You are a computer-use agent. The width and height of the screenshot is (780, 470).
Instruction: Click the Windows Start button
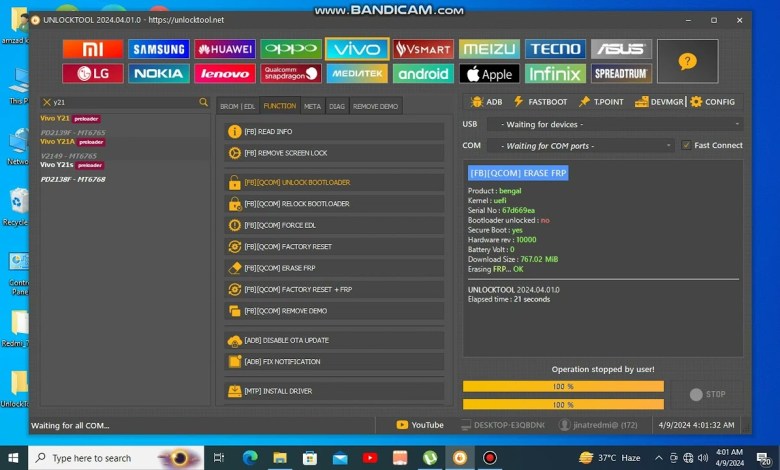point(13,458)
